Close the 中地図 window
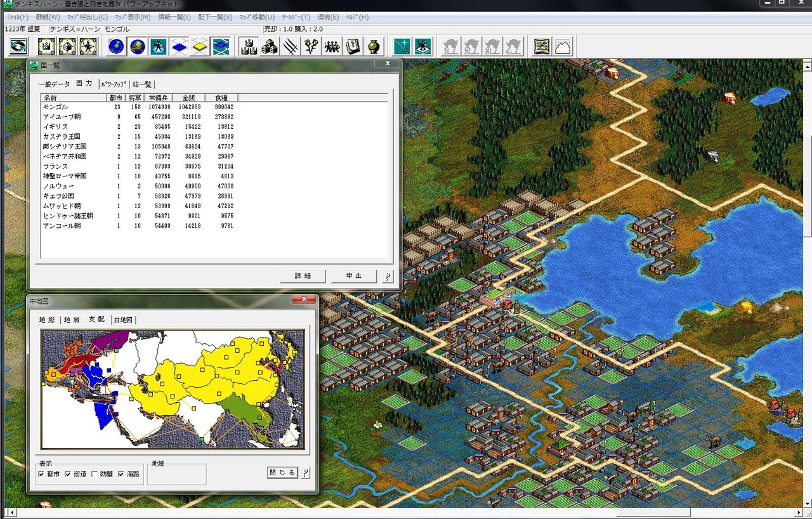812x519 pixels. (303, 299)
